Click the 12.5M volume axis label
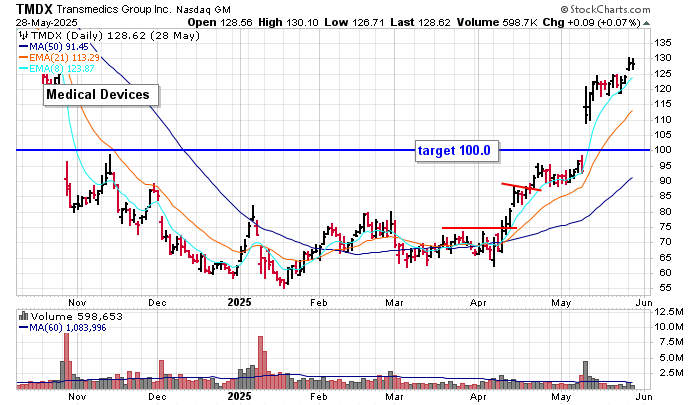Screen dimensions: 700x405 pos(668,312)
